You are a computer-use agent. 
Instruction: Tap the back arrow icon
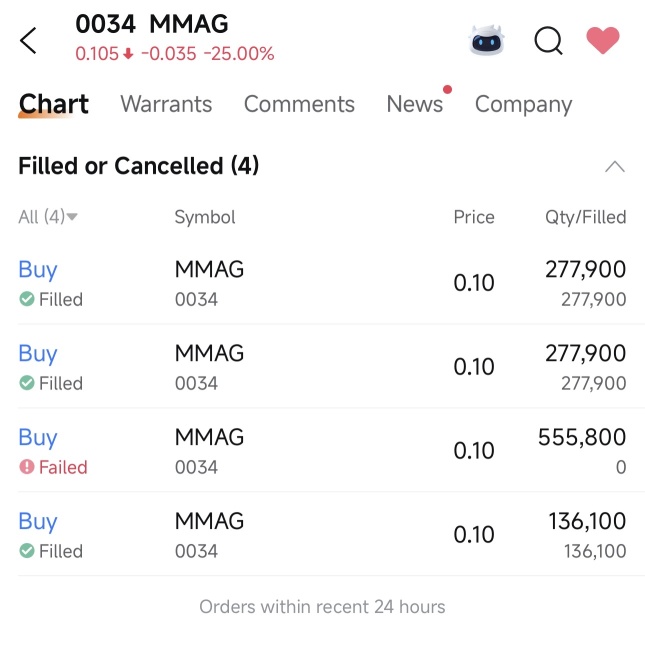point(28,41)
